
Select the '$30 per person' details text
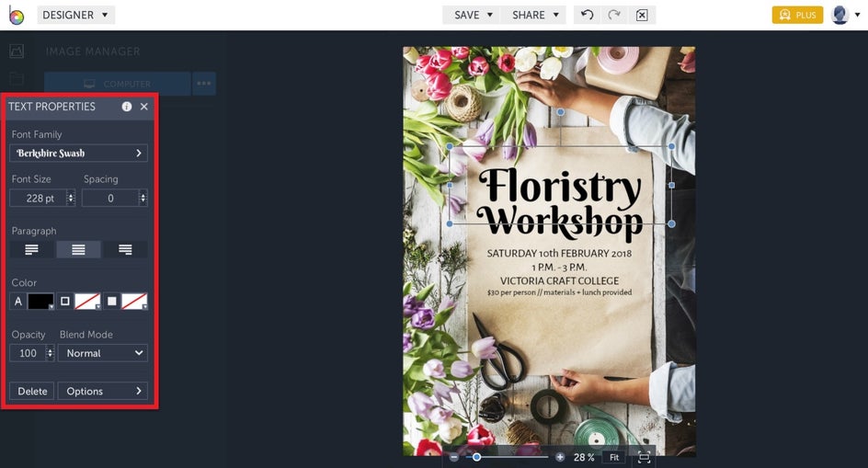(x=560, y=291)
